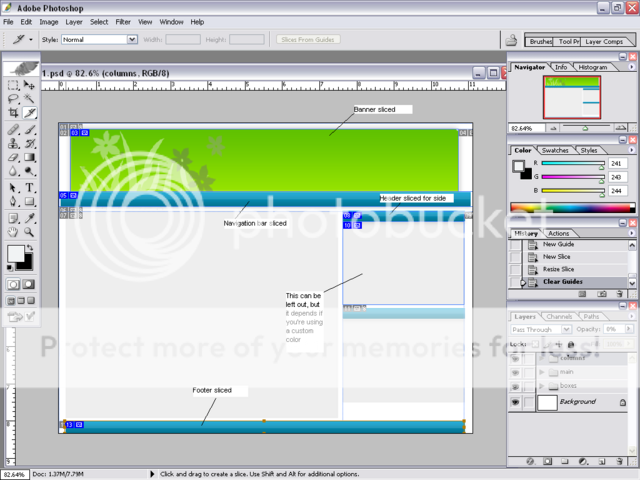This screenshot has width=640, height=480.
Task: Open the slice Style dropdown
Action: [132, 40]
